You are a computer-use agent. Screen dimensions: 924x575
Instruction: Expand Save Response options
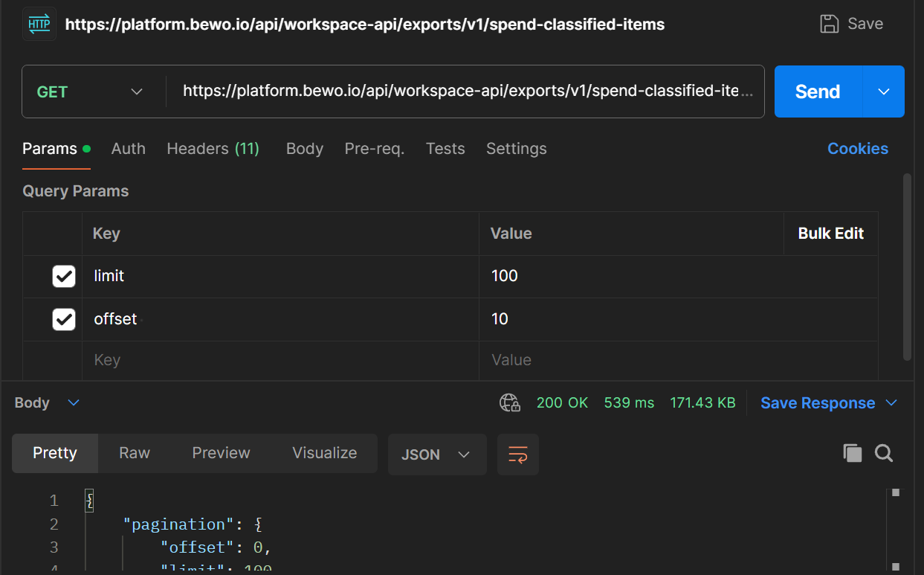pyautogui.click(x=891, y=402)
